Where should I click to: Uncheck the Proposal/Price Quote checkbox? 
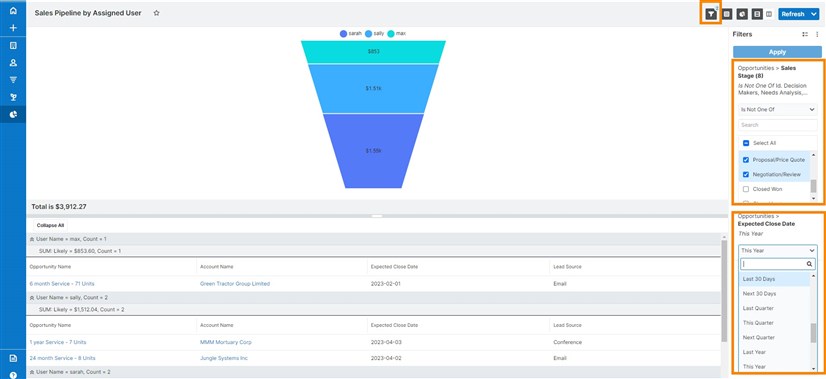pyautogui.click(x=746, y=160)
